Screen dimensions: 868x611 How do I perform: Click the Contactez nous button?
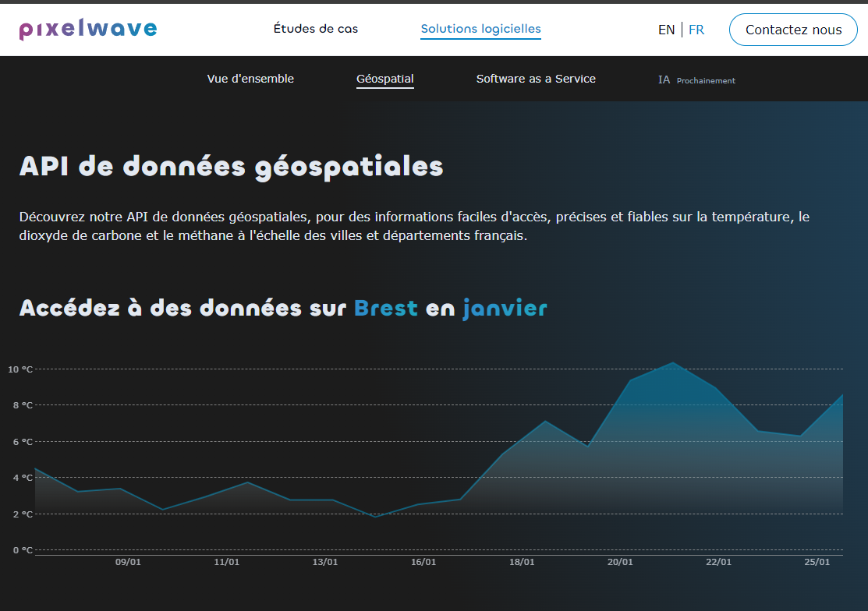(x=793, y=30)
